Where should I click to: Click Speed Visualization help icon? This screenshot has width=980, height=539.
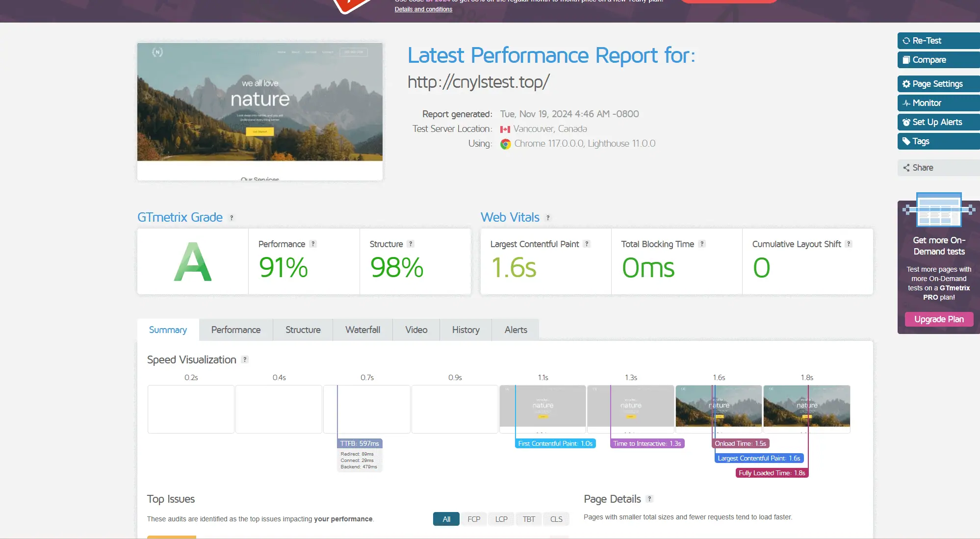coord(245,359)
